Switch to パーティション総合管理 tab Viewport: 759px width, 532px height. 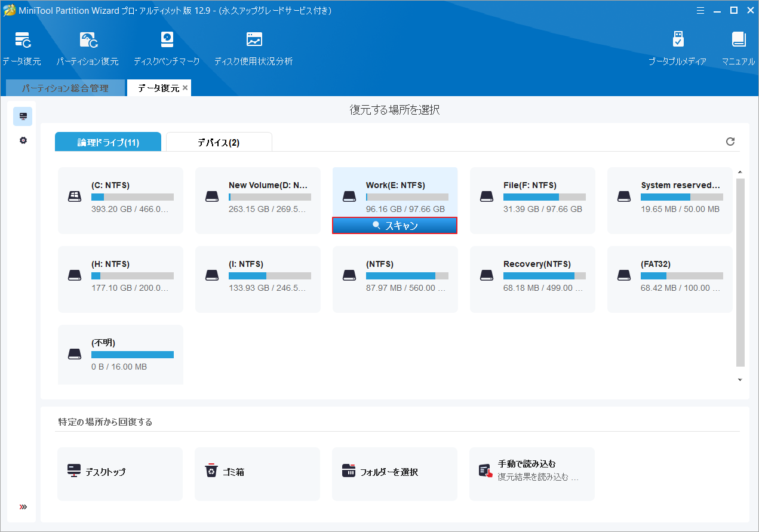(x=65, y=88)
